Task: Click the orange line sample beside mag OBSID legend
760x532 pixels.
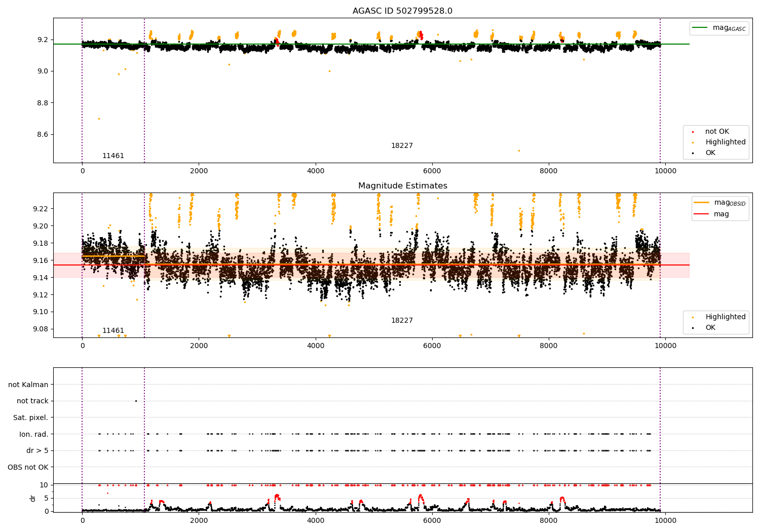Action: point(702,203)
